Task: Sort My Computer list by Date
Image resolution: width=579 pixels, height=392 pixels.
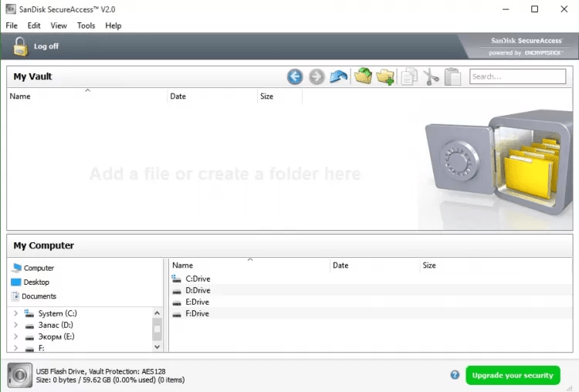Action: (x=374, y=265)
